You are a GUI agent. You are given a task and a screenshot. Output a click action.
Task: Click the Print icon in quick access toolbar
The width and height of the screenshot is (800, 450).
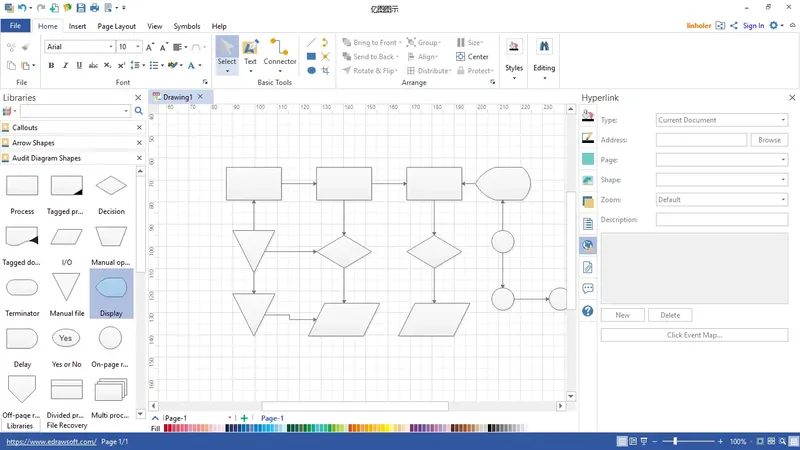94,8
